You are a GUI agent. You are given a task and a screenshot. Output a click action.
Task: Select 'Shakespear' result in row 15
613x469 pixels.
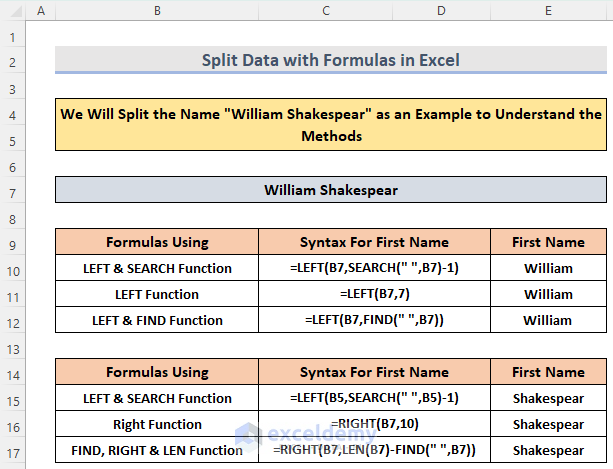548,398
